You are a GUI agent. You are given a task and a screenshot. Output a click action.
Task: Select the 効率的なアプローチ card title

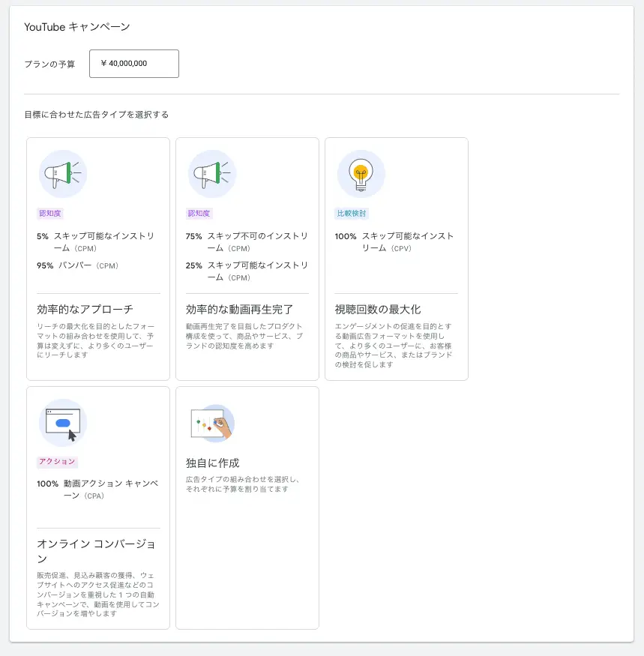point(85,309)
